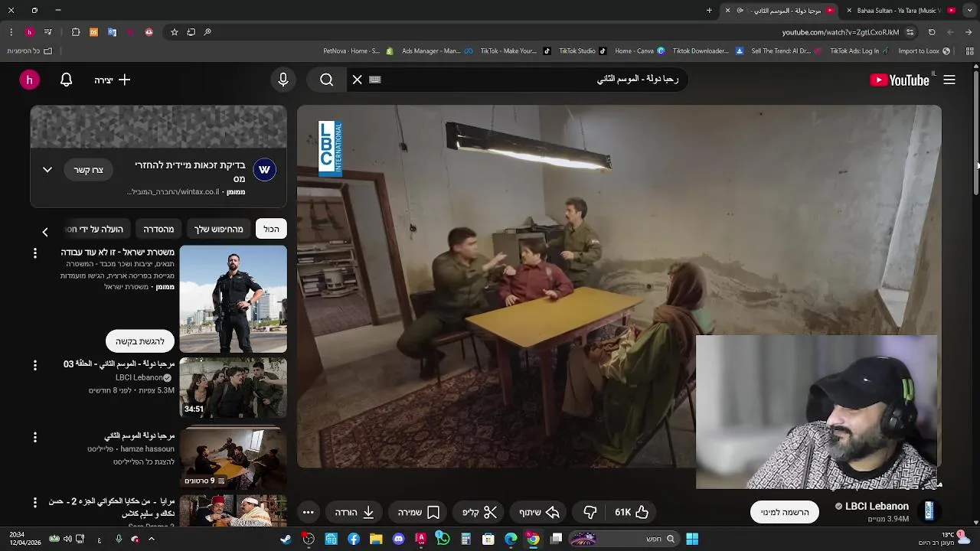Screen dimensions: 980x551
Task: Share the video (שיתוף)
Action: tap(540, 512)
